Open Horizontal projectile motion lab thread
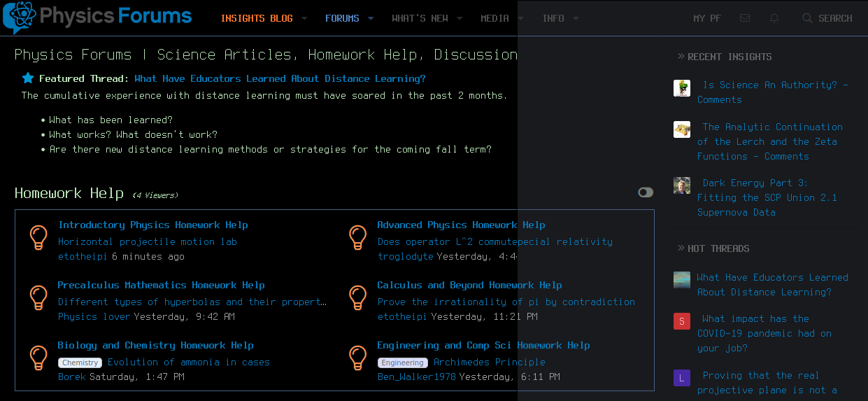Screen dimensions: 868x401 click(148, 241)
